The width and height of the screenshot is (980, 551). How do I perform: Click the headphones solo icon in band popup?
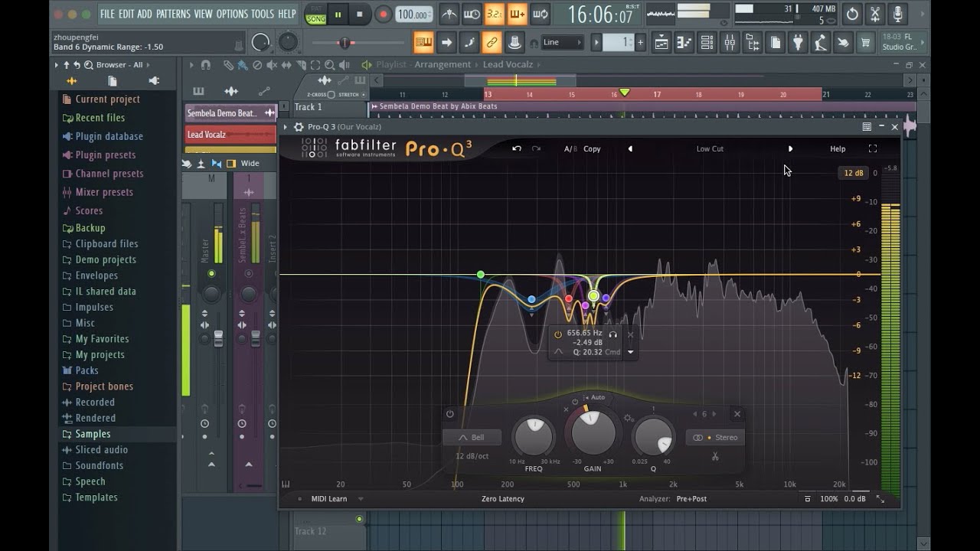coord(612,334)
